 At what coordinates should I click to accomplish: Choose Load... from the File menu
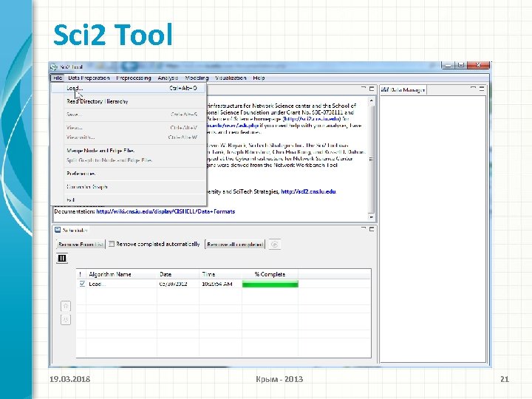[x=129, y=88]
